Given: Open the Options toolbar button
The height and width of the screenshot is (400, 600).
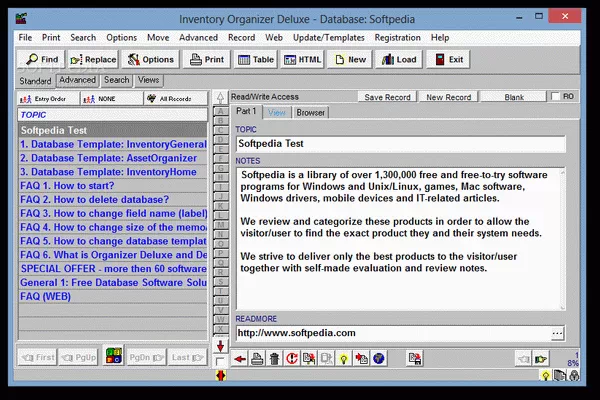Looking at the screenshot, I should click(150, 60).
